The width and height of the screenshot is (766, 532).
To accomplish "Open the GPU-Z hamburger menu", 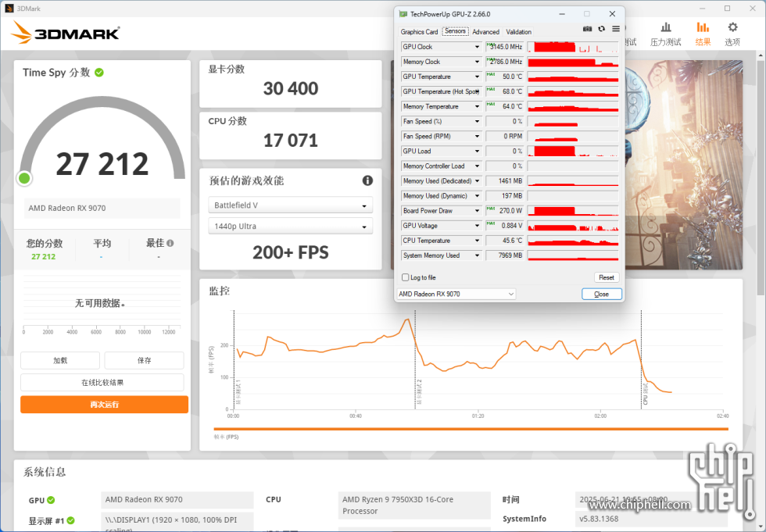I will click(616, 29).
